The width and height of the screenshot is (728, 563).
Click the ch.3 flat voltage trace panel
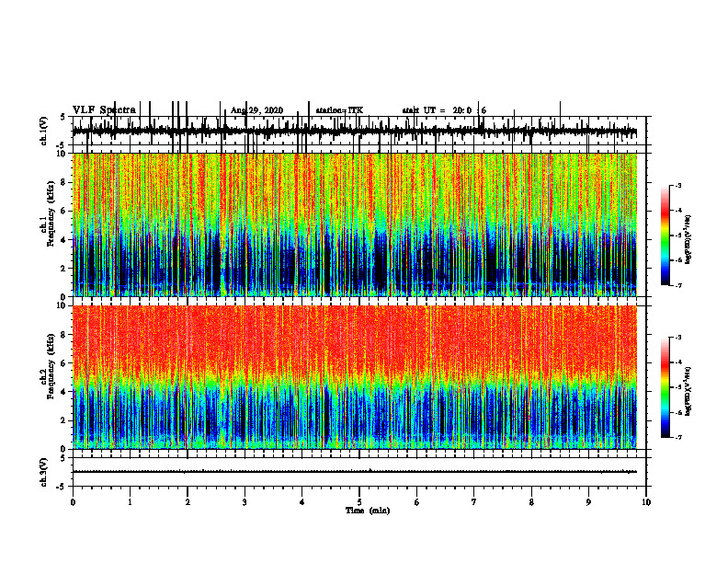358,472
